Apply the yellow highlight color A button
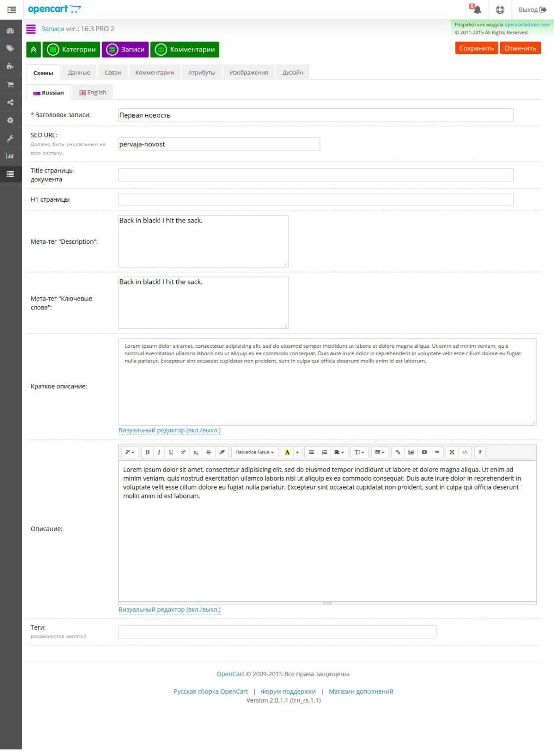 [287, 452]
